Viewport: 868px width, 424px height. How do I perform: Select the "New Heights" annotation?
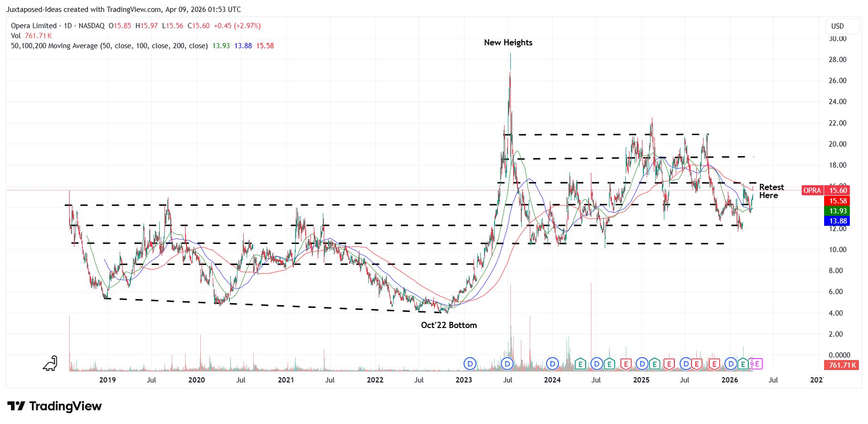tap(508, 42)
